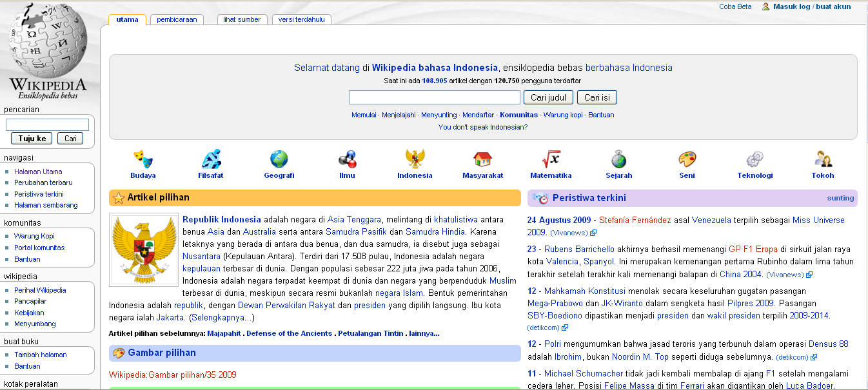This screenshot has width=868, height=390.
Task: Focus the sidebar pencarian search box
Action: tap(47, 124)
